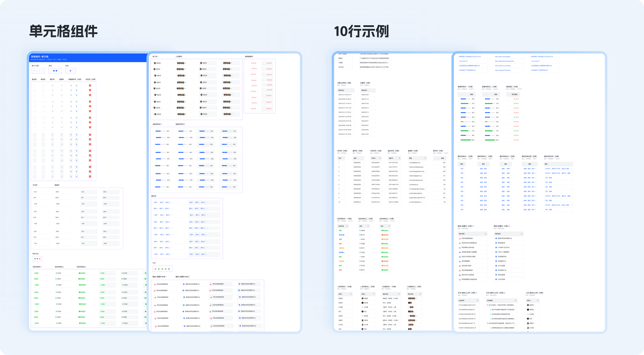This screenshot has height=355, width=644.
Task: Open the overflow ··· menu in 操作列样式五
Action: pos(571,168)
